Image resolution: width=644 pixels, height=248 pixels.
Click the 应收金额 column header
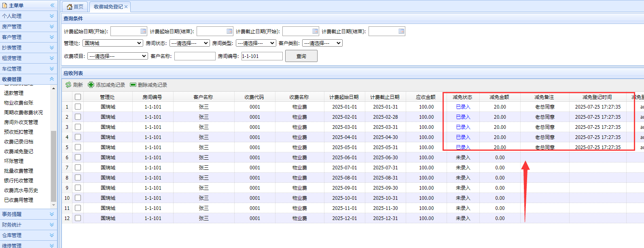pyautogui.click(x=426, y=97)
